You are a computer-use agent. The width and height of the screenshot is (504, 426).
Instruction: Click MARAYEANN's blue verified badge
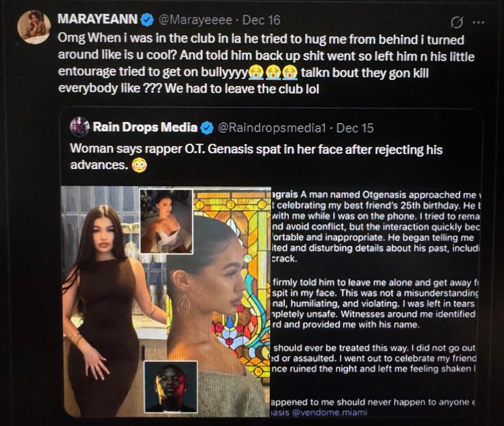click(148, 20)
